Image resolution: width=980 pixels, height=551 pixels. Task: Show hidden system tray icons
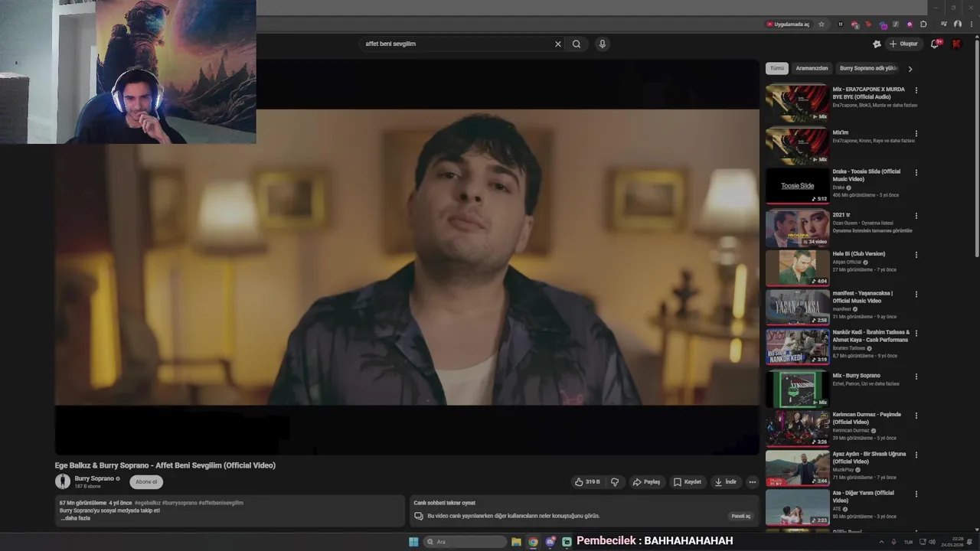[880, 542]
